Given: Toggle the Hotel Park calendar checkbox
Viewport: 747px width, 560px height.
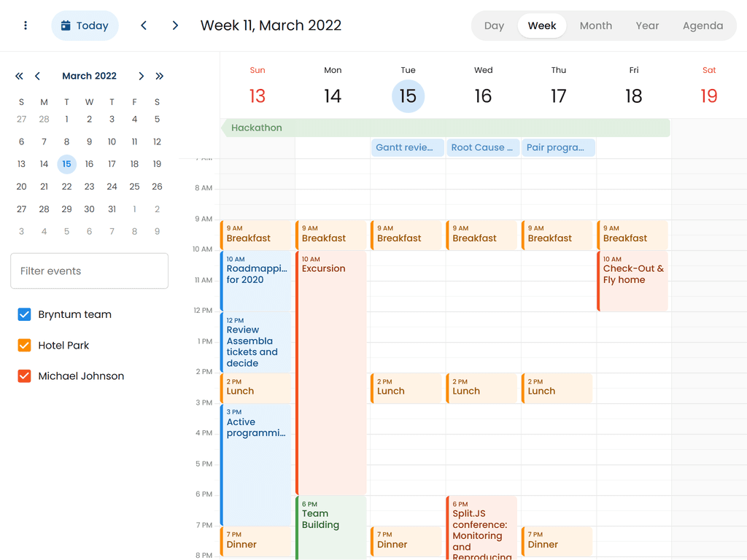Looking at the screenshot, I should coord(24,346).
